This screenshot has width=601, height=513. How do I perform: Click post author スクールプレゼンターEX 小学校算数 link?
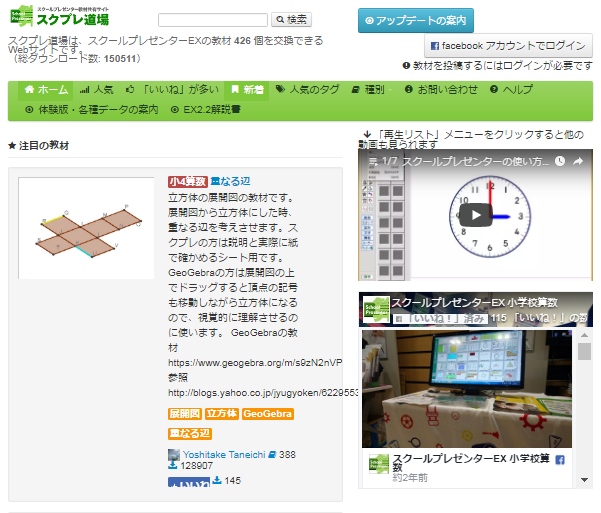[471, 462]
